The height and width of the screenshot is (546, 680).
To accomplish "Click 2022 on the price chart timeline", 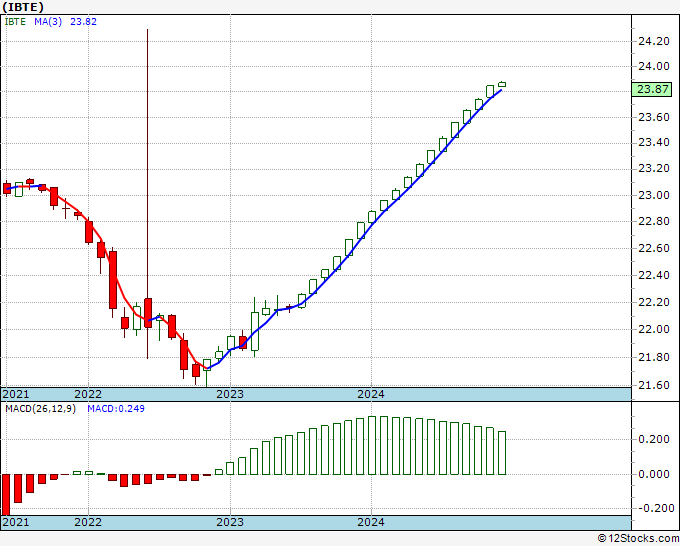I will (x=88, y=394).
